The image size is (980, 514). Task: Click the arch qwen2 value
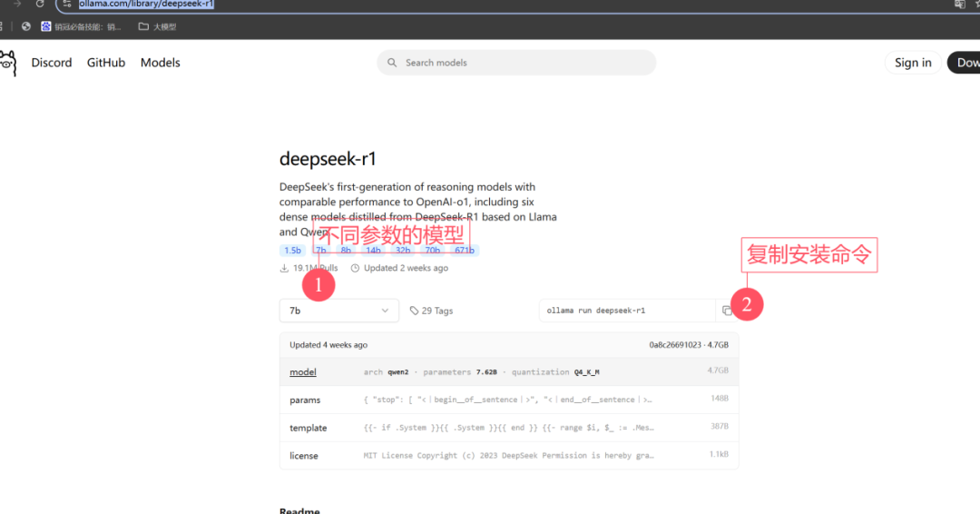click(397, 372)
